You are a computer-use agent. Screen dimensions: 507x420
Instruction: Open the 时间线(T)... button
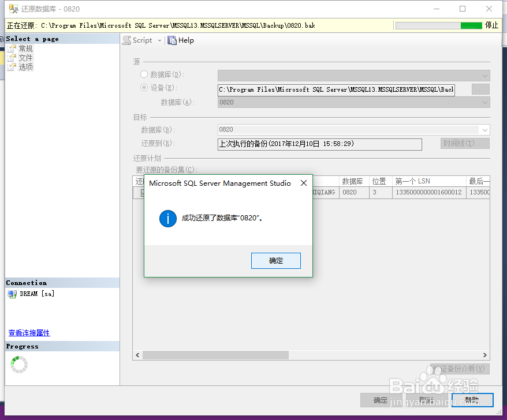[465, 144]
